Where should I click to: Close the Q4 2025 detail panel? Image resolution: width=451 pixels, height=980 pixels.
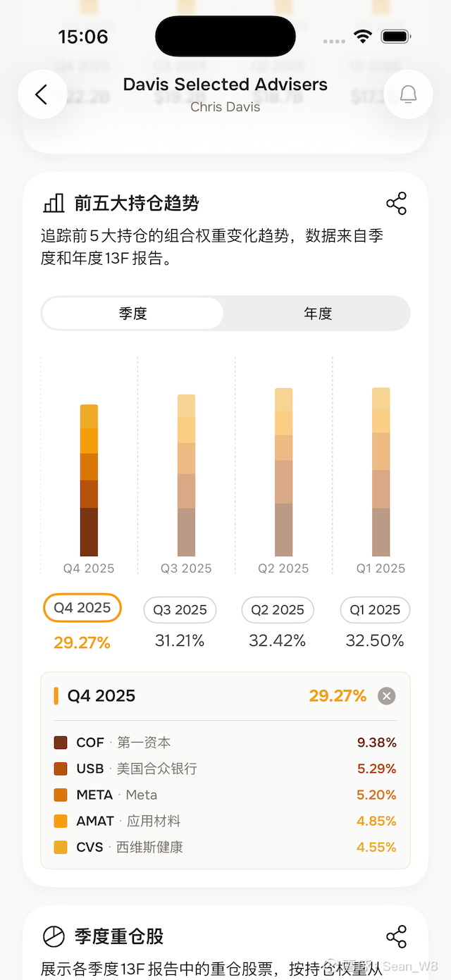(x=386, y=696)
